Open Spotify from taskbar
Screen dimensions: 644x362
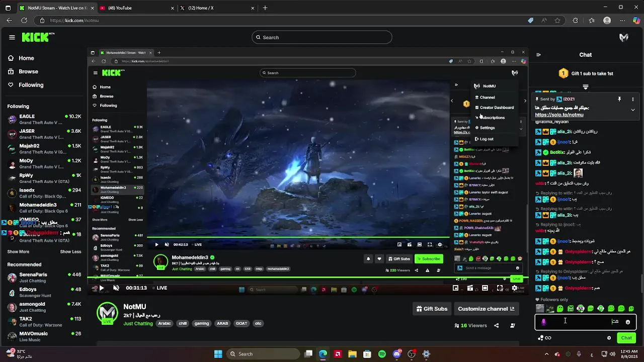coord(382,354)
